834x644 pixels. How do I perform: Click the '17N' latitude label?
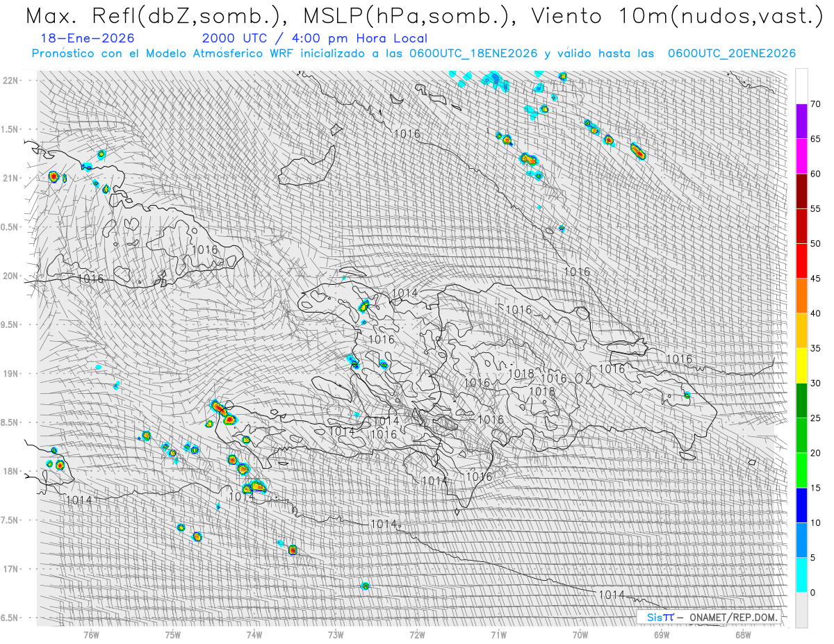[10, 569]
